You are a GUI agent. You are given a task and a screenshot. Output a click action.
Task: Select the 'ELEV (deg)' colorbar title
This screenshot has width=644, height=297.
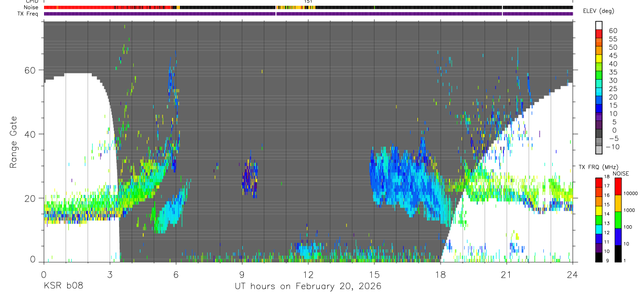tap(599, 11)
